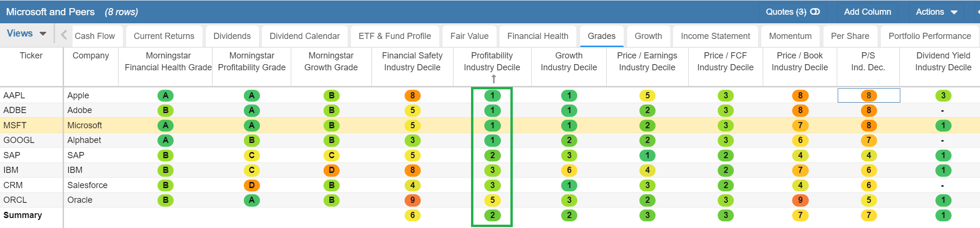The image size is (980, 228).
Task: Sort by Morningstar Profitability Grade header
Action: tap(251, 61)
